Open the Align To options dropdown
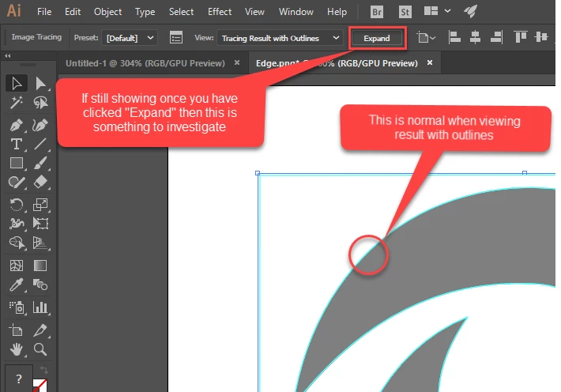This screenshot has height=392, width=561. tap(426, 37)
